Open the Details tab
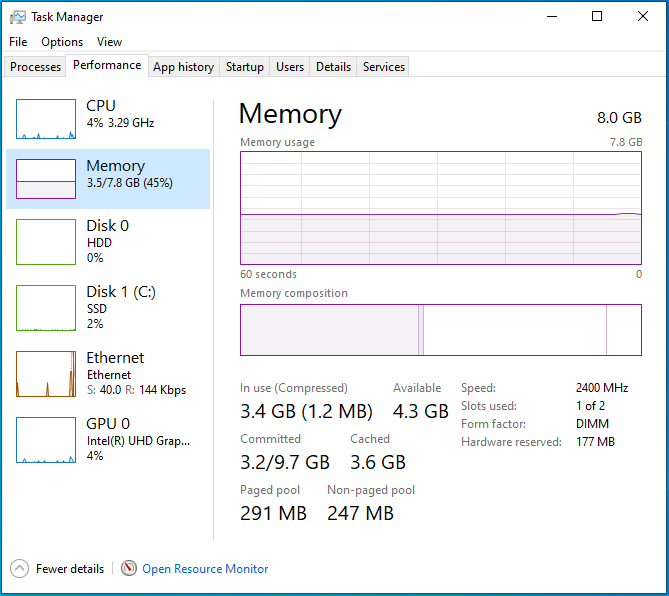This screenshot has height=596, width=669. pyautogui.click(x=333, y=67)
